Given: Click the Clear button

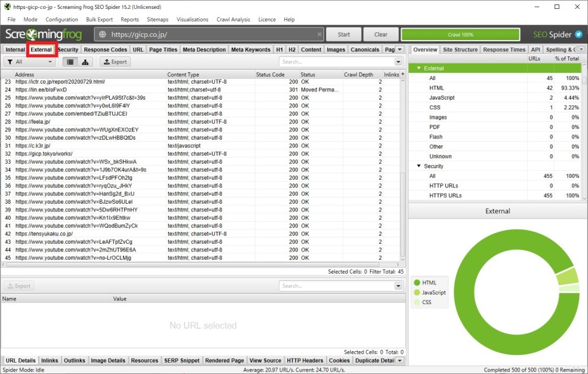Looking at the screenshot, I should click(381, 34).
